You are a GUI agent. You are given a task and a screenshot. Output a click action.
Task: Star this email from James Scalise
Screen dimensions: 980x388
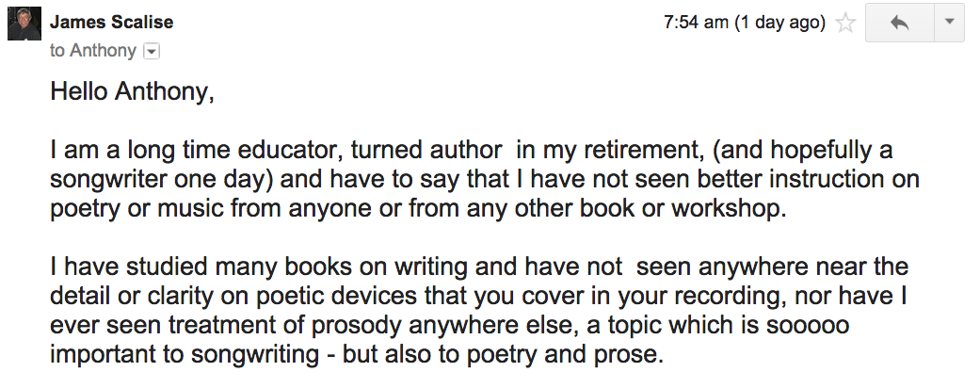point(845,24)
